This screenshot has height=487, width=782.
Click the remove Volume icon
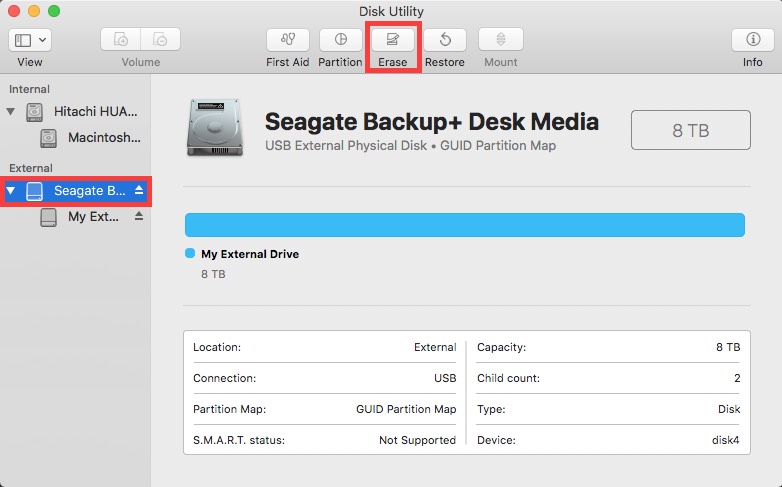click(160, 39)
